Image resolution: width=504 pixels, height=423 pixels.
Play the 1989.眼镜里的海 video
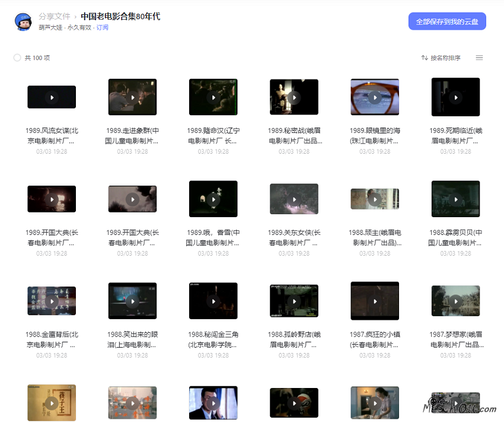coord(375,97)
